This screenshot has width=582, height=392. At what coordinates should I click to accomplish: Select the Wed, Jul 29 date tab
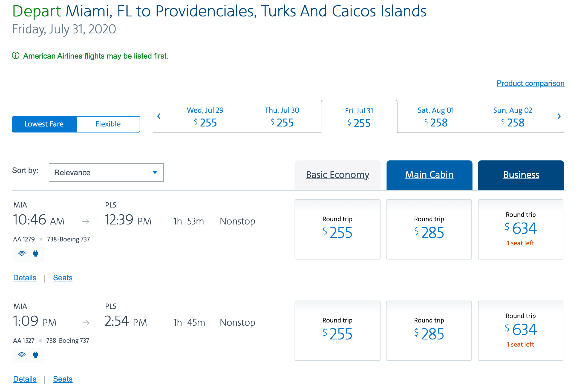point(205,117)
